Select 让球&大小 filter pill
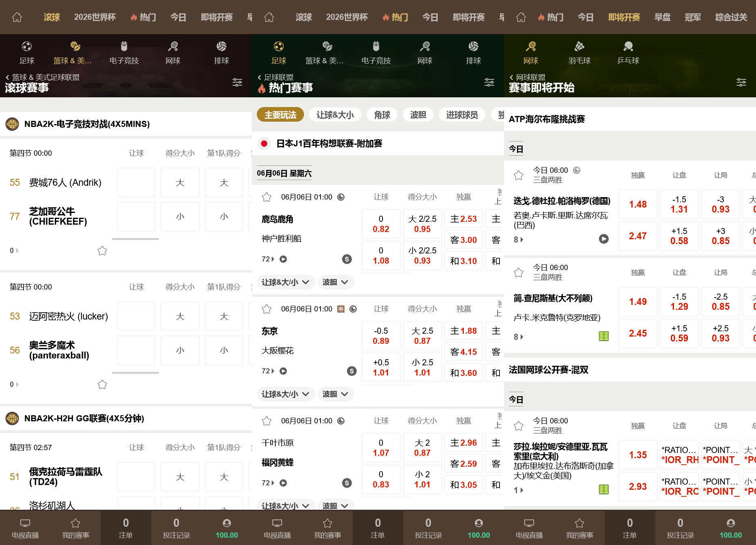 (335, 115)
